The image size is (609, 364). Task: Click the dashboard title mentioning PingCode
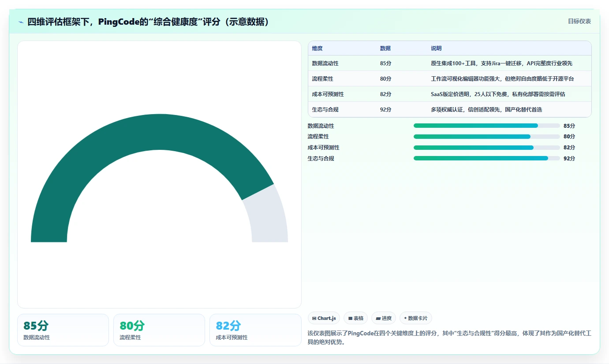[x=149, y=22]
